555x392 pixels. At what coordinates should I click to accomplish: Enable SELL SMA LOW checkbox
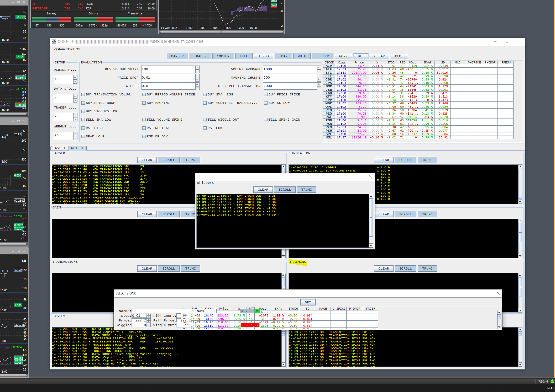(83, 120)
